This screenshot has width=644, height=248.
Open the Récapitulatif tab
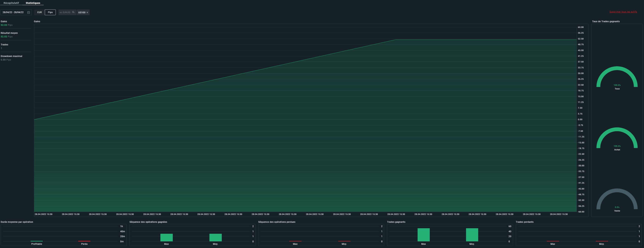point(11,3)
